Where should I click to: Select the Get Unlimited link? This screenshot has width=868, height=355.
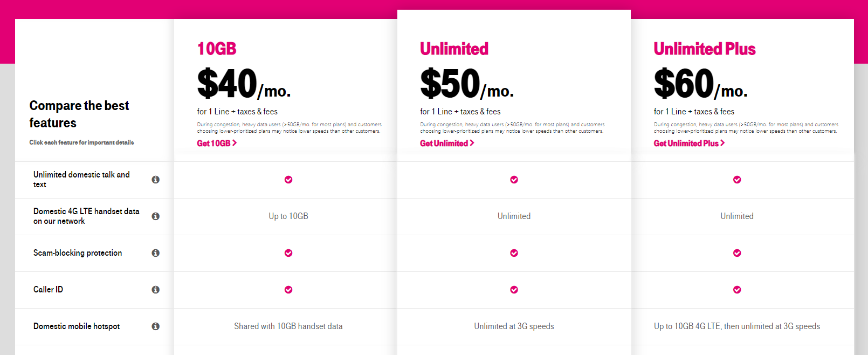[x=447, y=144]
